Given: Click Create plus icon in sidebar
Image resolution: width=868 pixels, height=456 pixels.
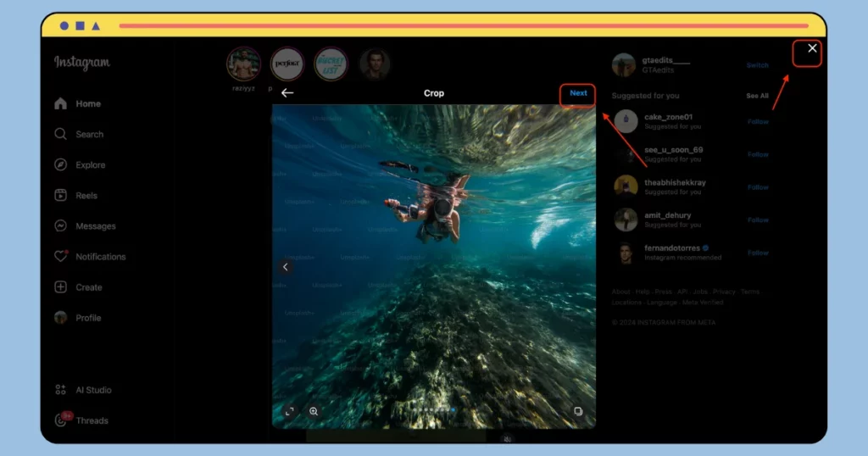Looking at the screenshot, I should click(x=61, y=286).
